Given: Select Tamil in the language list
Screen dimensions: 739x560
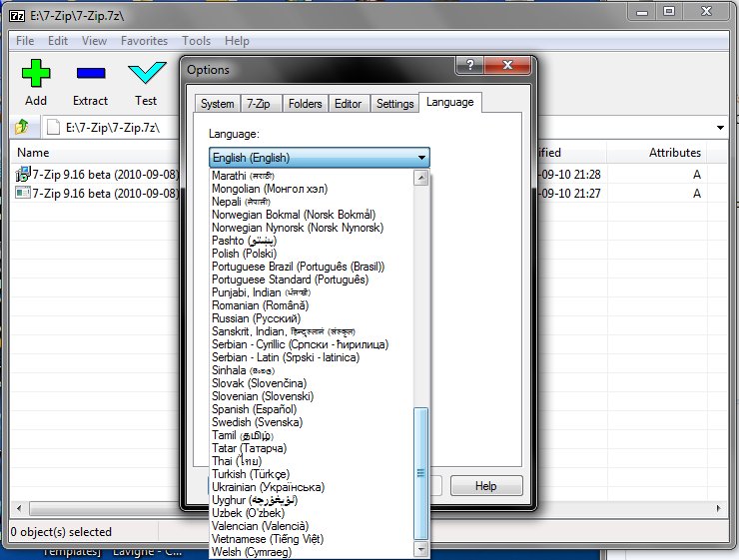Looking at the screenshot, I should tap(311, 435).
